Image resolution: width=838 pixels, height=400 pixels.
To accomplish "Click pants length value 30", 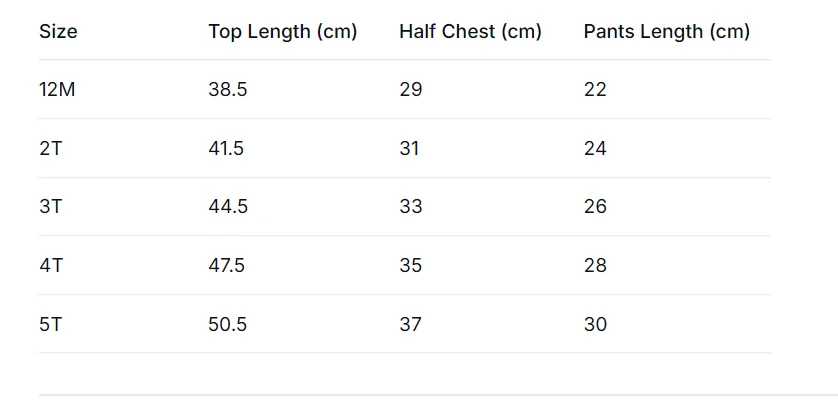I will click(595, 324).
